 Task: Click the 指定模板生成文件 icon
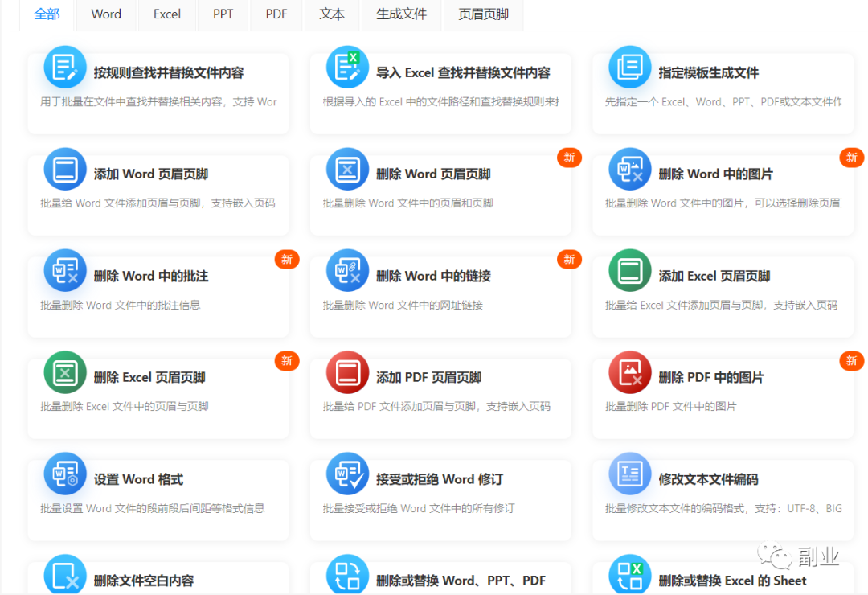629,67
